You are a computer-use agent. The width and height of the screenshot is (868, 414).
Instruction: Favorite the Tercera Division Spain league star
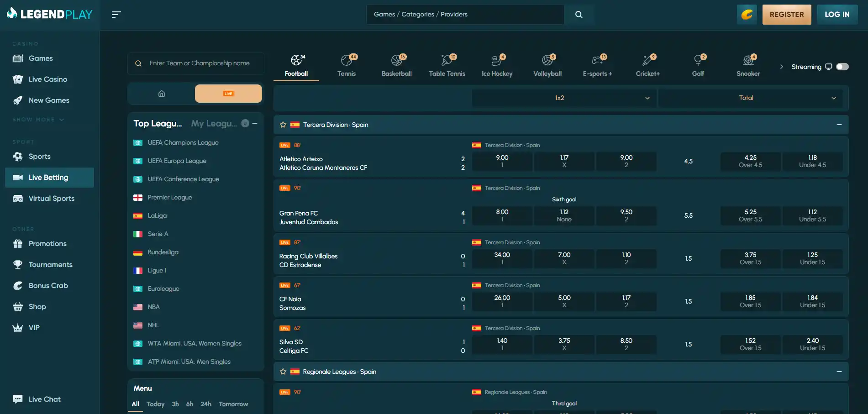coord(283,125)
